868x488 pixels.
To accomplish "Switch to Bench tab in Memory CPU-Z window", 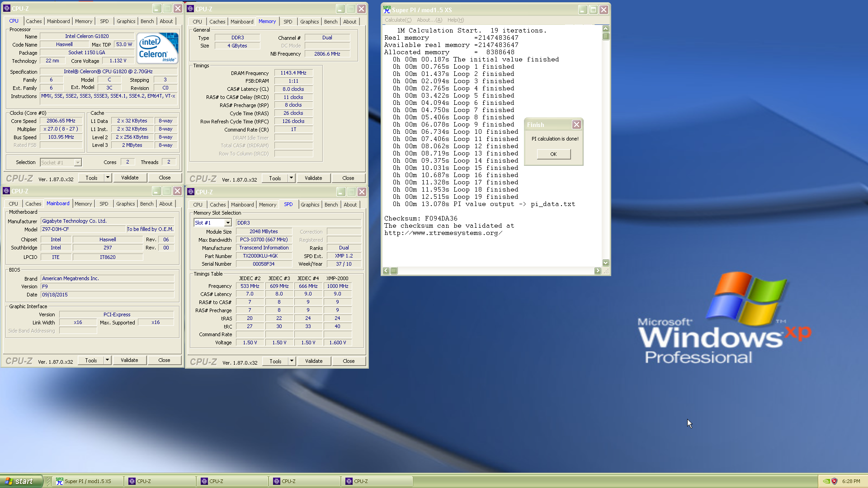I will [330, 22].
